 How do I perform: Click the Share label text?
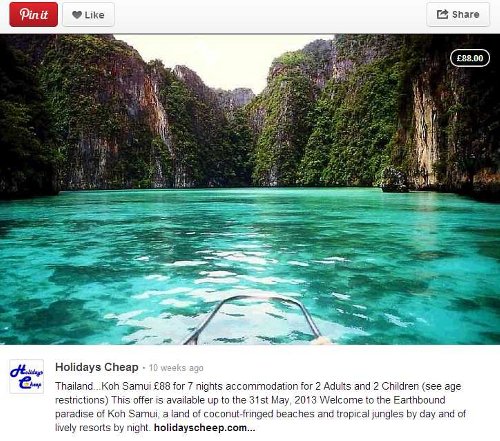tap(466, 14)
